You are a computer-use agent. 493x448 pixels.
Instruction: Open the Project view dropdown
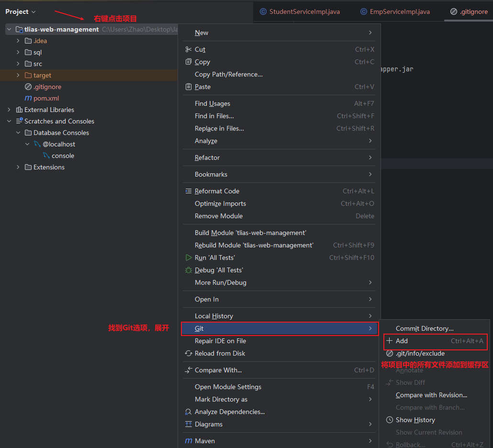tap(21, 11)
